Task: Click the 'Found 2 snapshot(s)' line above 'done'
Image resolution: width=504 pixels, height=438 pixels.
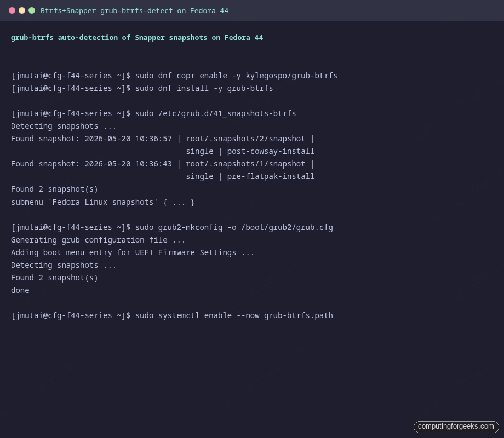Action: [54, 278]
